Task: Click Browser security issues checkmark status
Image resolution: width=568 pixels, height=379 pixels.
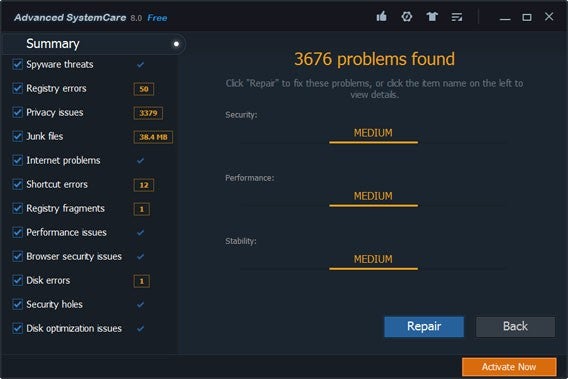Action: tap(141, 257)
